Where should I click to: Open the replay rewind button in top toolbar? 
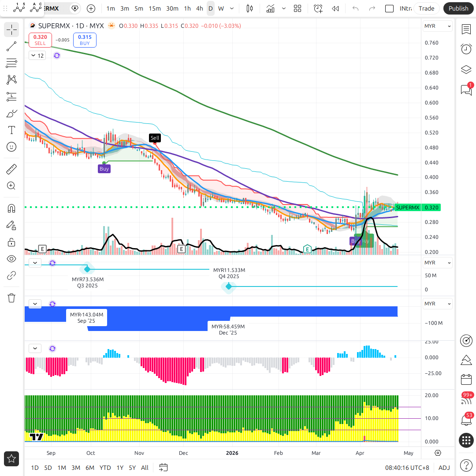pos(335,8)
